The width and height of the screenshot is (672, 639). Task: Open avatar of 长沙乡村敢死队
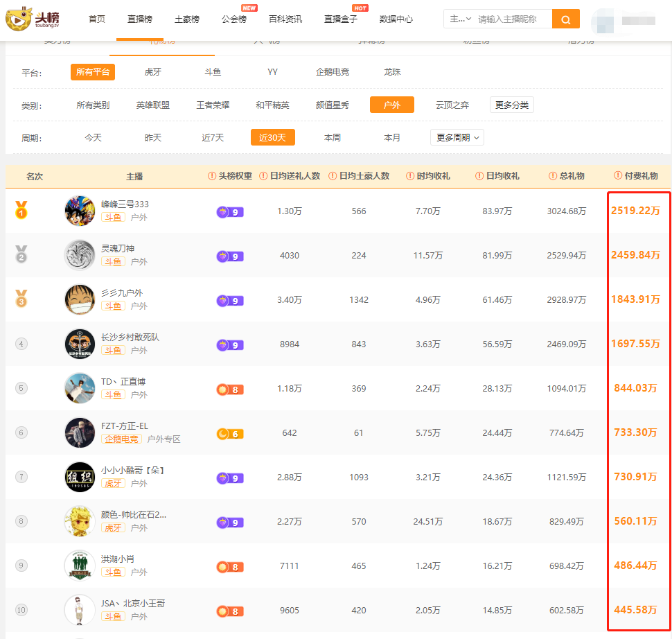80,344
